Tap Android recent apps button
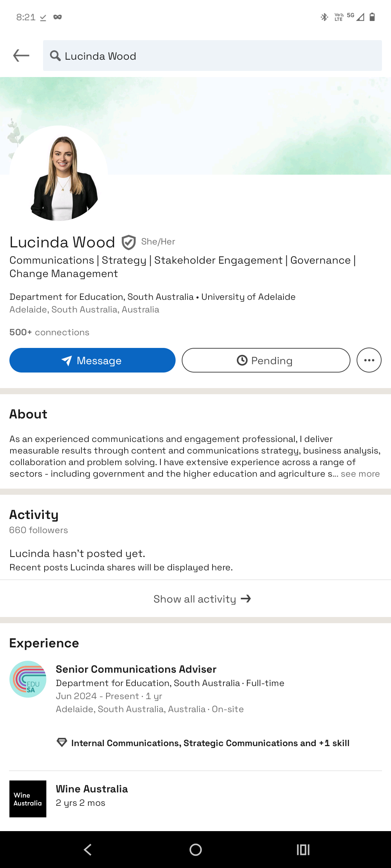This screenshot has width=391, height=868. coord(303,850)
